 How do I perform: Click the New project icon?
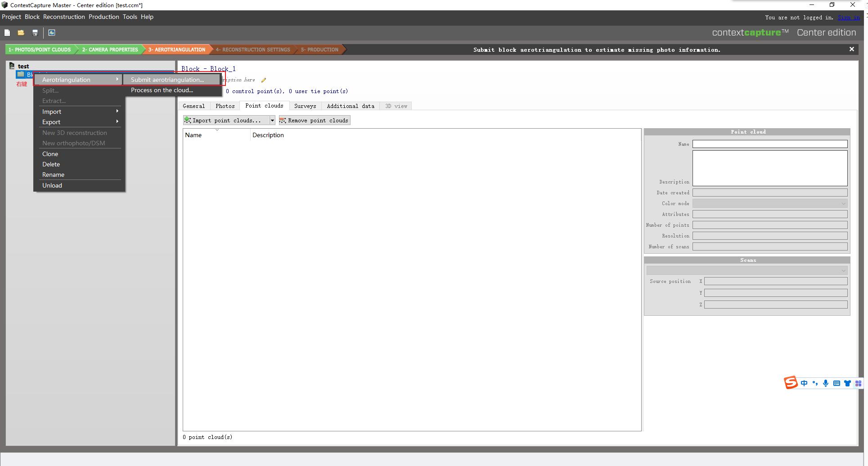[7, 32]
